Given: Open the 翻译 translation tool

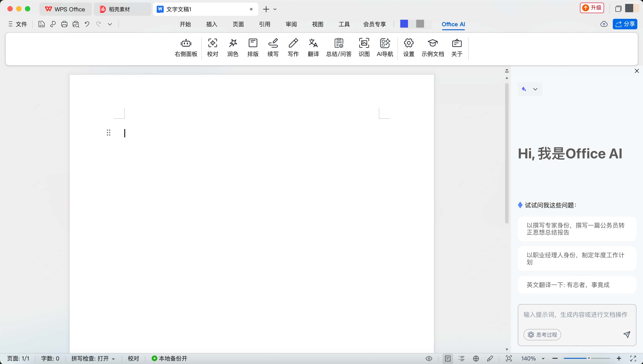Looking at the screenshot, I should click(313, 47).
